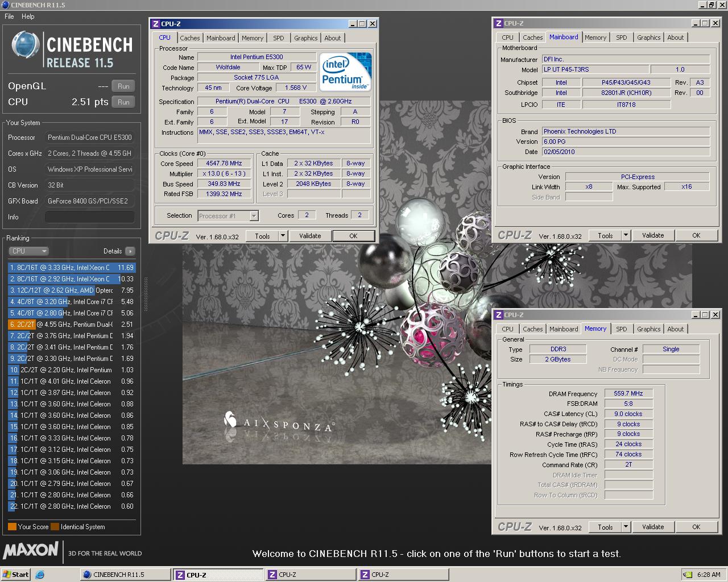Open the Processor #1 selection dropdown

(x=254, y=216)
